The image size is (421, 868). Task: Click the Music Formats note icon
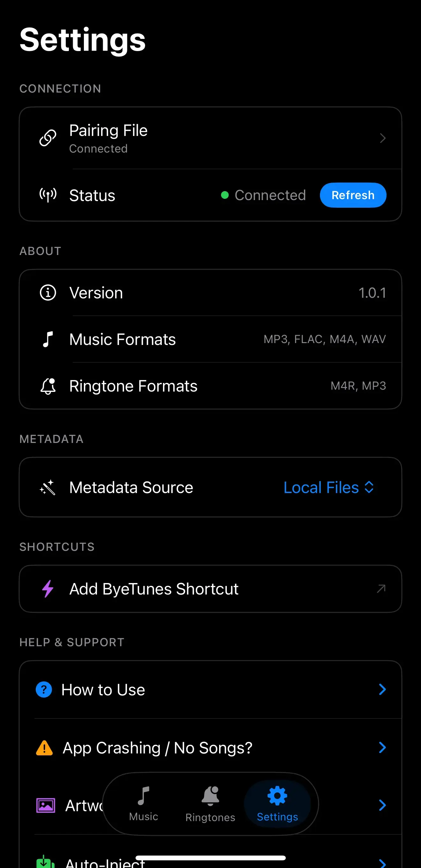[48, 339]
